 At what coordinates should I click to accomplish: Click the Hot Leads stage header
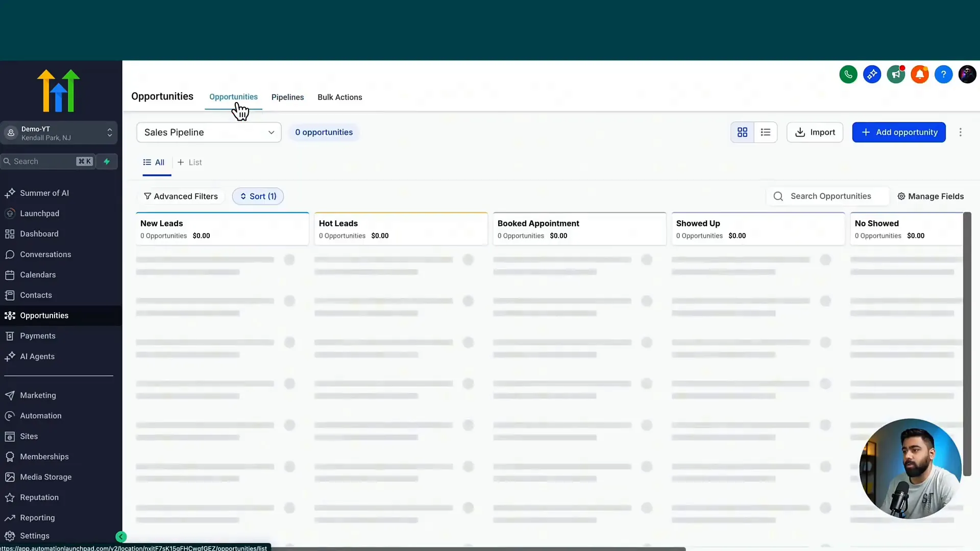pyautogui.click(x=401, y=229)
